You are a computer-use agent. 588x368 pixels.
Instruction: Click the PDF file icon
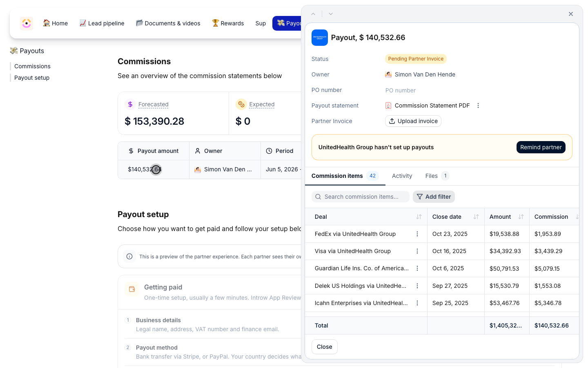(388, 105)
